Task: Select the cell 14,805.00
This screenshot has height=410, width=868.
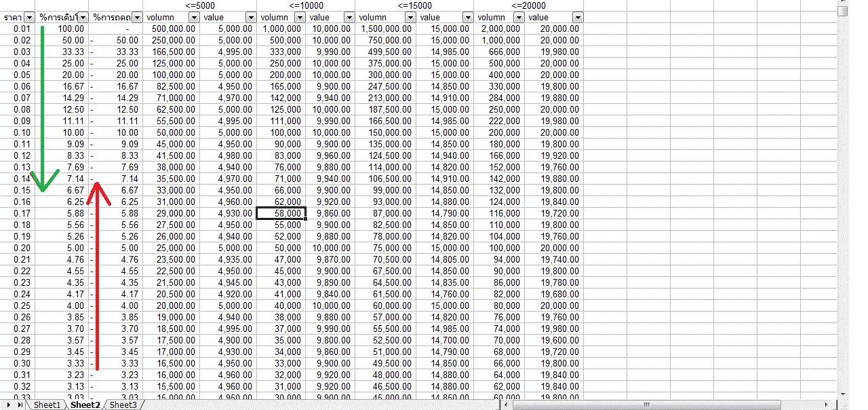Action: [x=445, y=259]
